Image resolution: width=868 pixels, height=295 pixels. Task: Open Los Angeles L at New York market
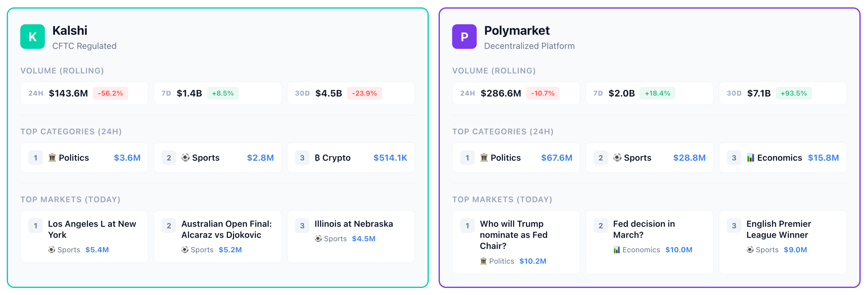click(92, 229)
